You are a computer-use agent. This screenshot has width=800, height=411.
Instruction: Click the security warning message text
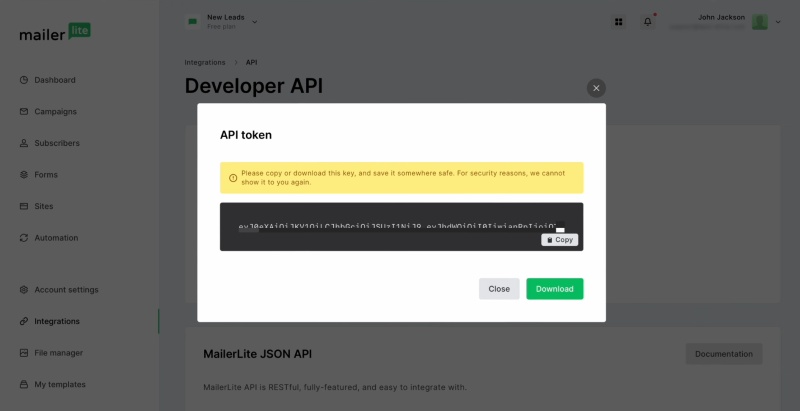pos(403,177)
